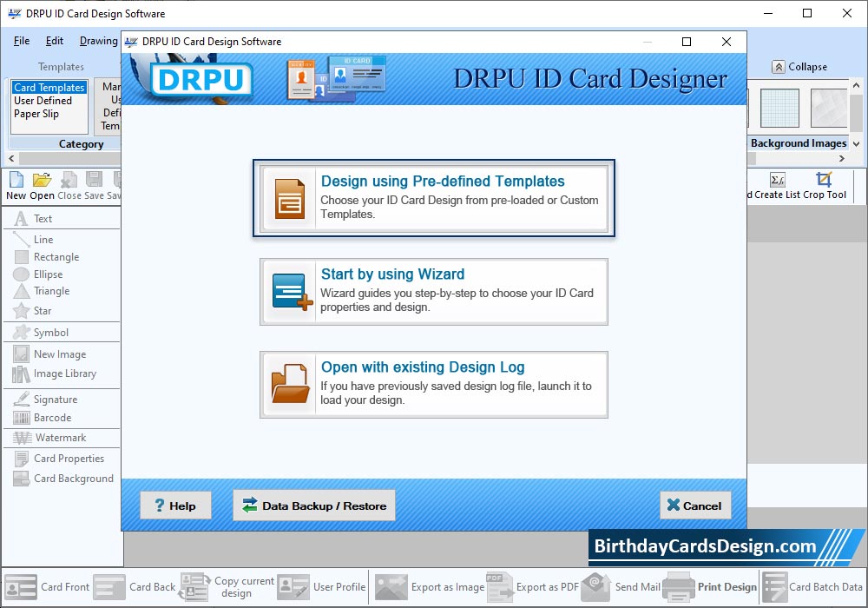Viewport: 868px width, 608px height.
Task: Open the Drawing menu
Action: point(99,41)
